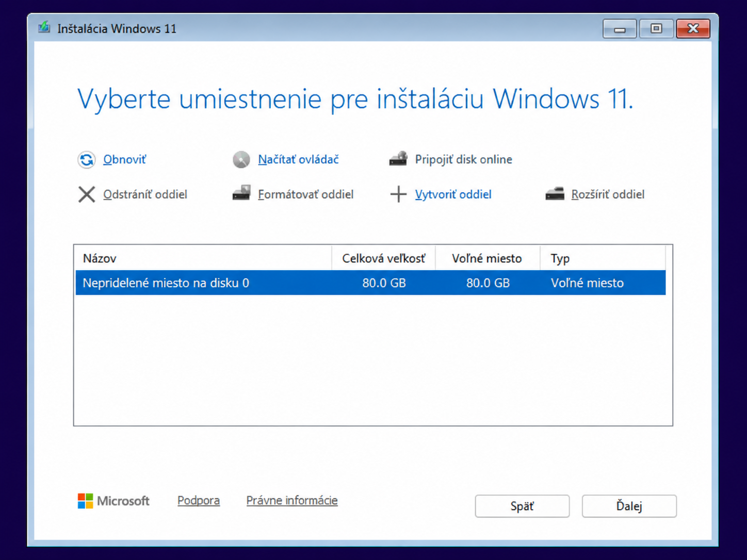Select the Pripojiť disk online option
Viewport: 747px width, 560px height.
463,159
